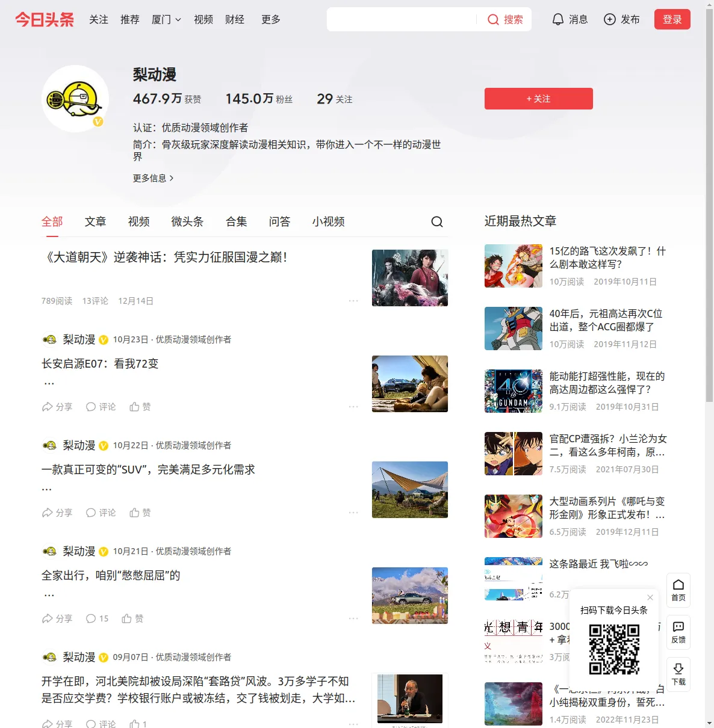Open more options for 大道朝天 article

click(x=353, y=300)
